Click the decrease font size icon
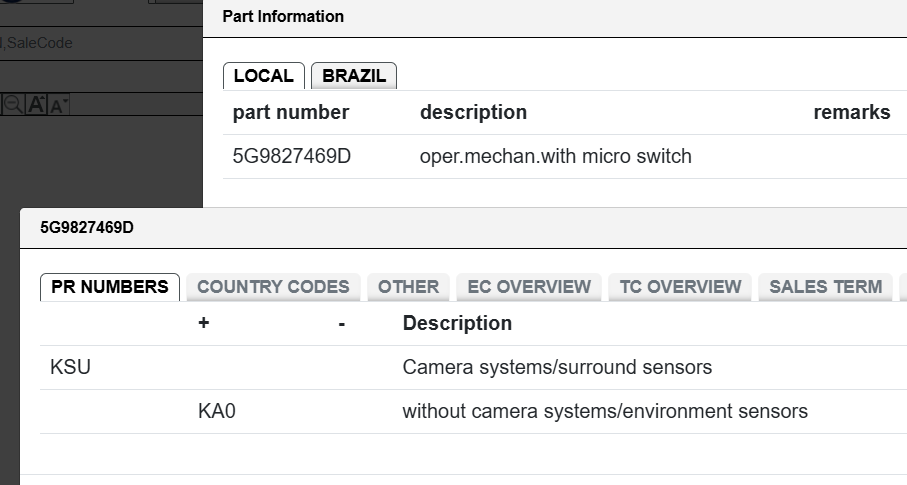This screenshot has height=485, width=907. [x=58, y=105]
